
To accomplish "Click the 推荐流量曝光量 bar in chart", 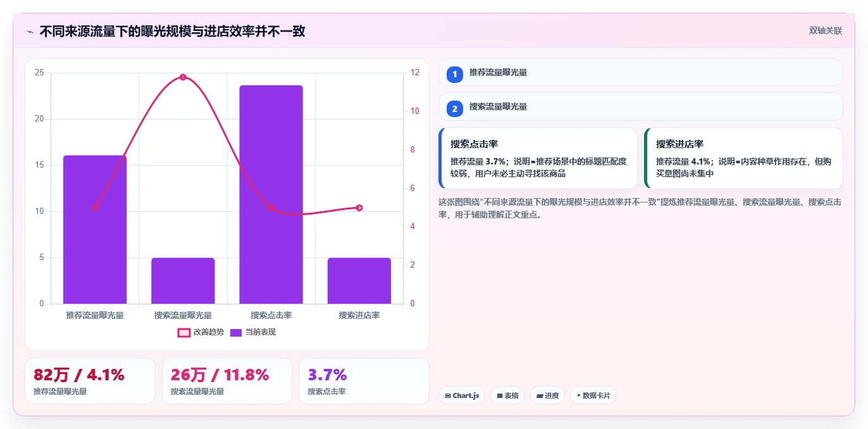I will point(95,230).
